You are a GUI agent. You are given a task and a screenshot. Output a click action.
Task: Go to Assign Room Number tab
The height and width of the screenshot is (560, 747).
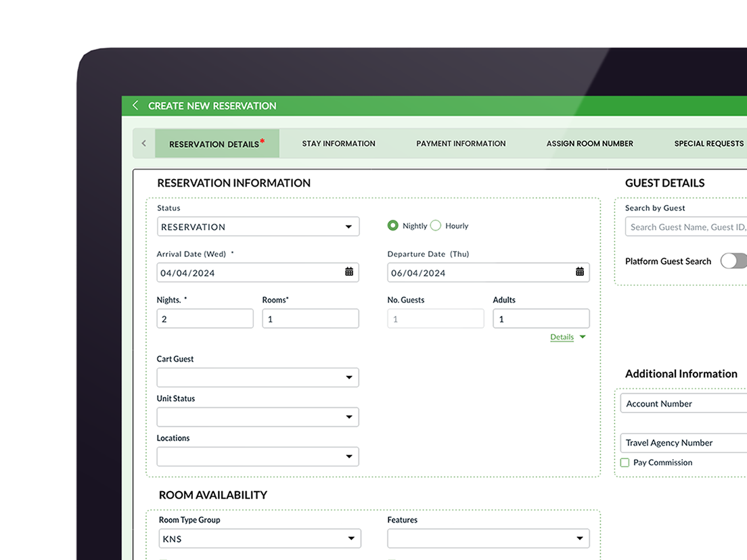(590, 143)
